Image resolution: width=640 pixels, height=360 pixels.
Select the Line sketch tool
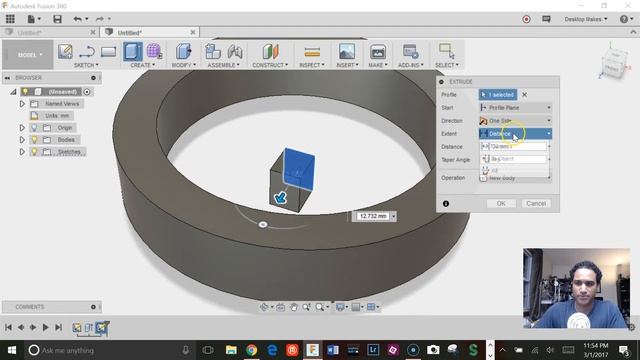tap(87, 52)
